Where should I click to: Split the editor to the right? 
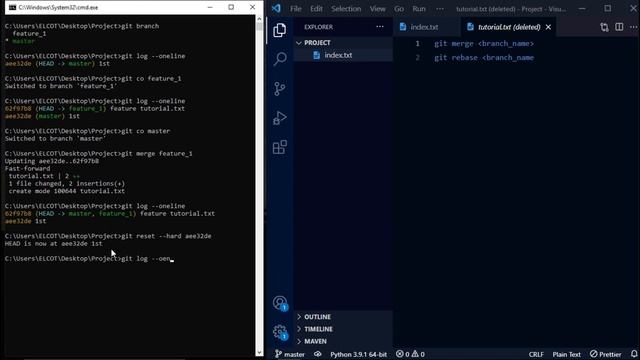(619, 27)
